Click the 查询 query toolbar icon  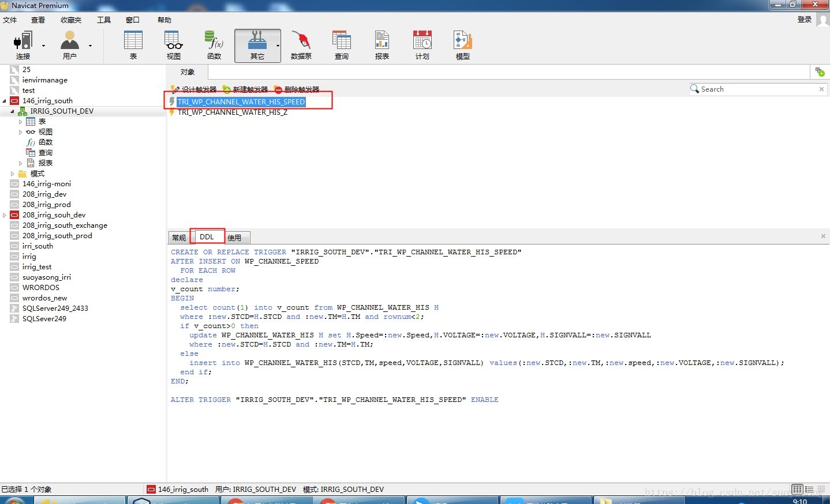click(342, 45)
